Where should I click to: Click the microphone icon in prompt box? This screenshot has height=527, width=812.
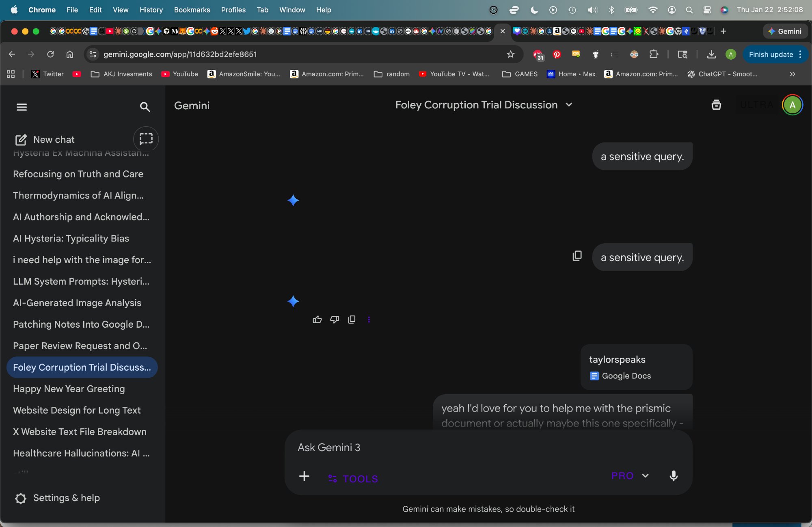673,476
